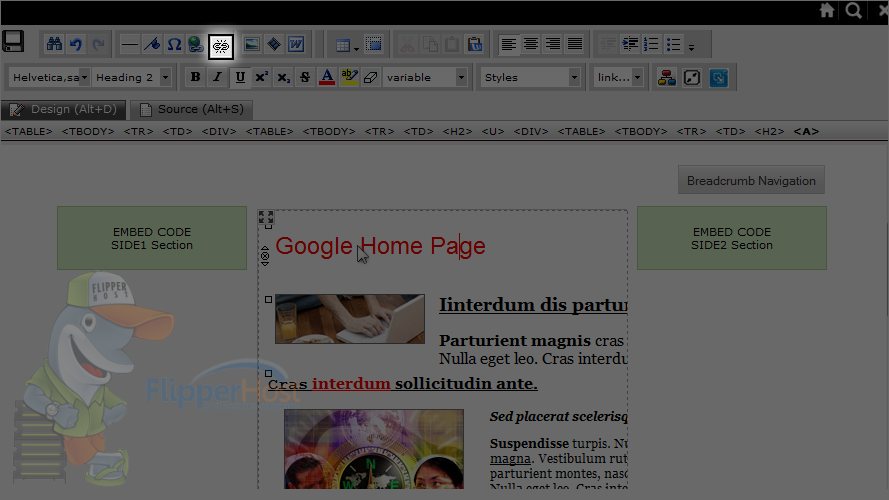Viewport: 889px width, 500px height.
Task: Toggle table borders visibility icon
Action: click(x=374, y=44)
